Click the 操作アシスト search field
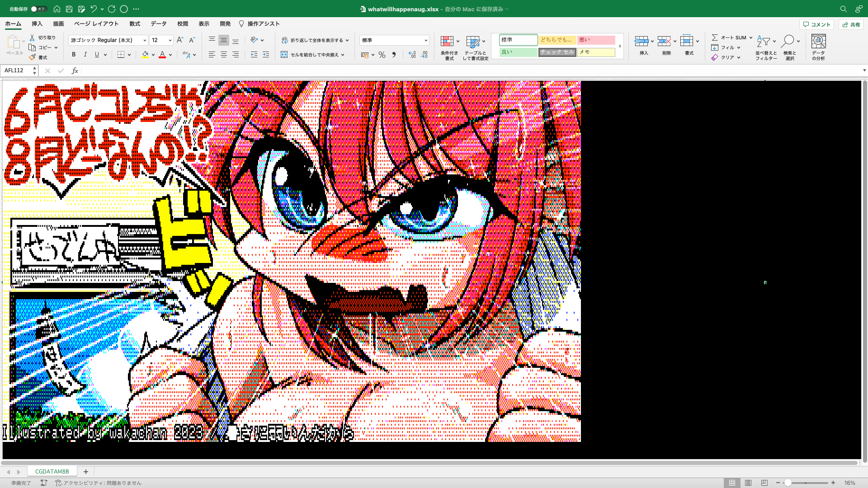The image size is (868, 488). point(259,24)
